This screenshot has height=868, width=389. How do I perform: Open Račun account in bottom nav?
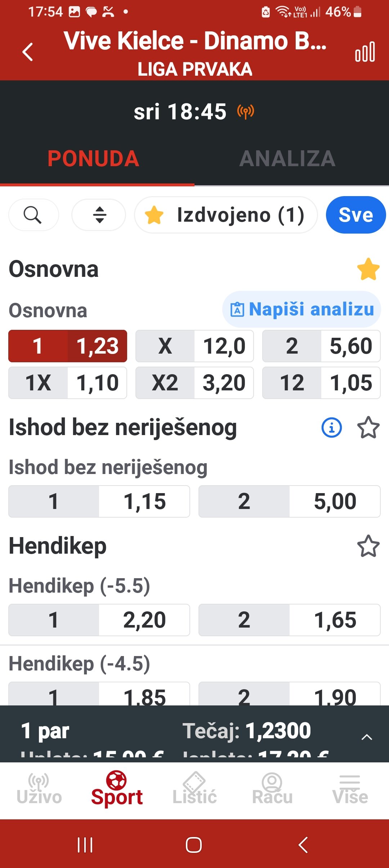point(272,789)
